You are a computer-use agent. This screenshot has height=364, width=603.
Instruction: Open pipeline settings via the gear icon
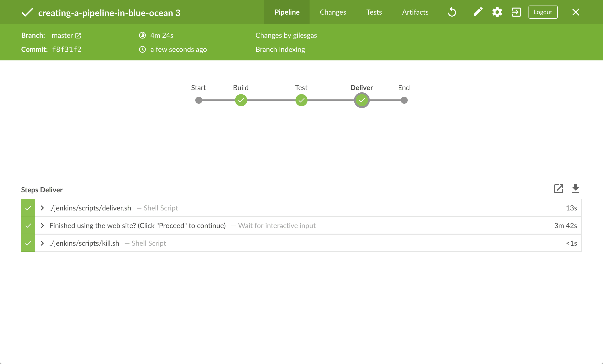(497, 12)
